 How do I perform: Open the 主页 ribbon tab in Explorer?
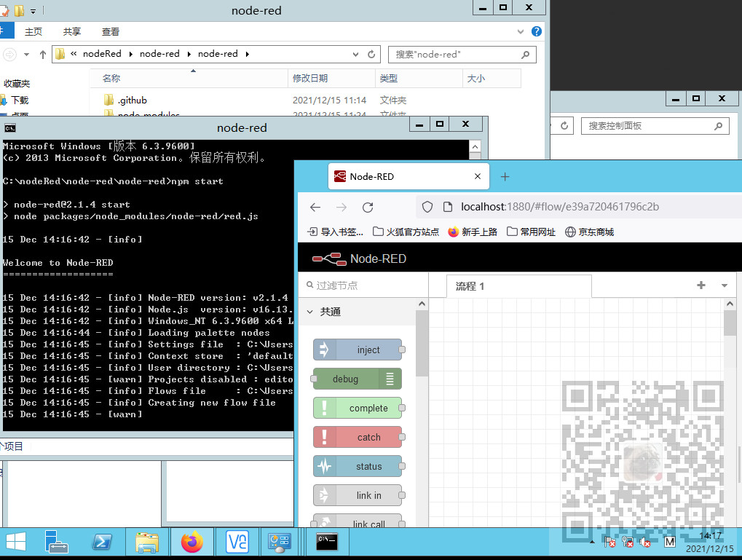click(x=33, y=32)
